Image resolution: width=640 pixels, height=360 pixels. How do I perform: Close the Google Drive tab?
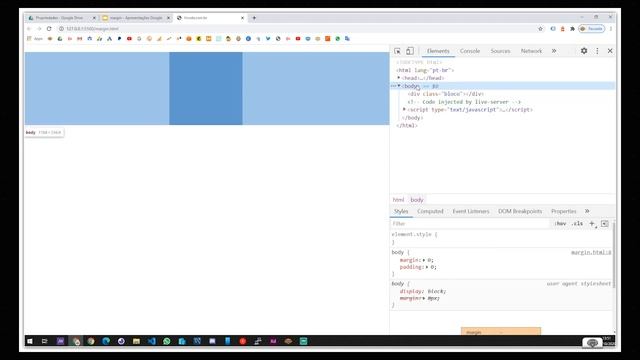(94, 18)
